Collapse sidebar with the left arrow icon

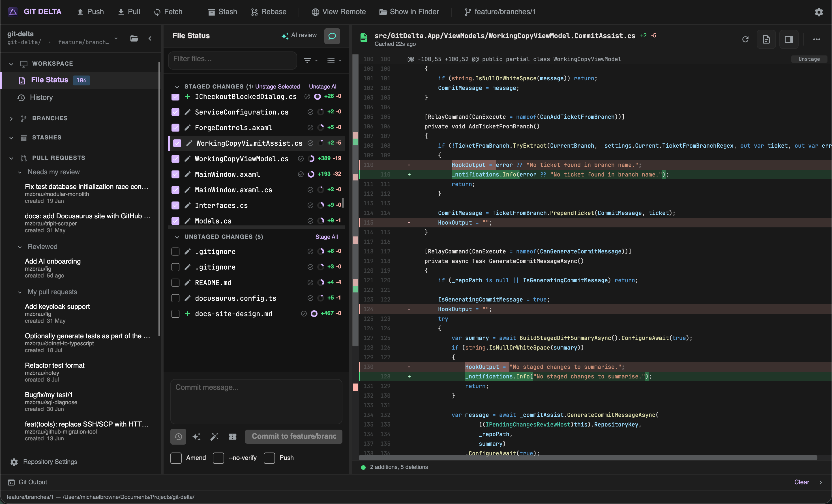(x=150, y=38)
